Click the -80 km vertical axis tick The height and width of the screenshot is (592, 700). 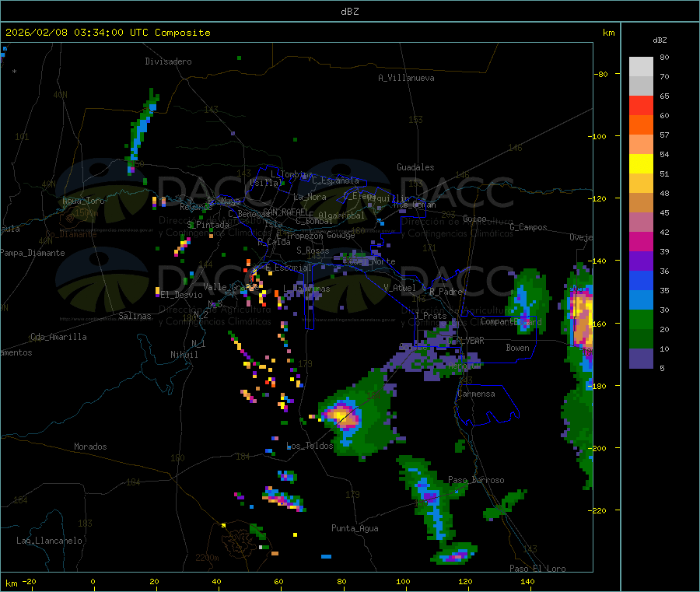(601, 74)
